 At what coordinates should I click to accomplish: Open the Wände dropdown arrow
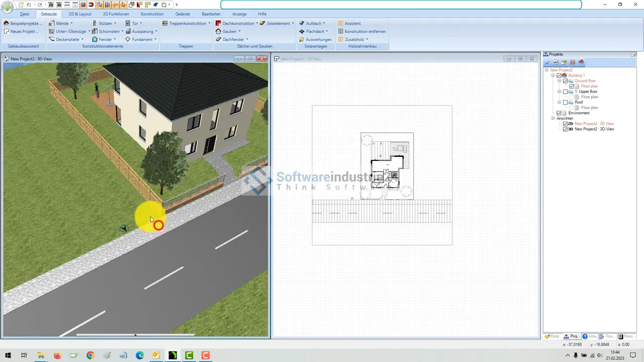(71, 23)
